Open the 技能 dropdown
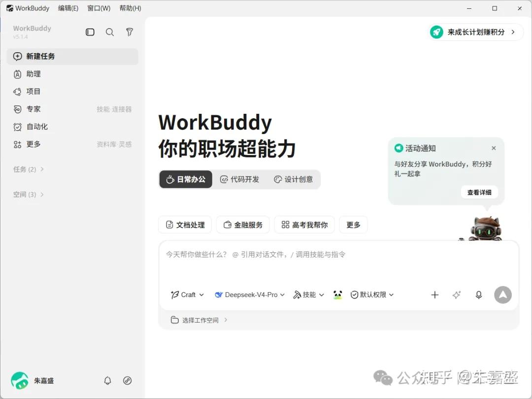 [x=308, y=295]
